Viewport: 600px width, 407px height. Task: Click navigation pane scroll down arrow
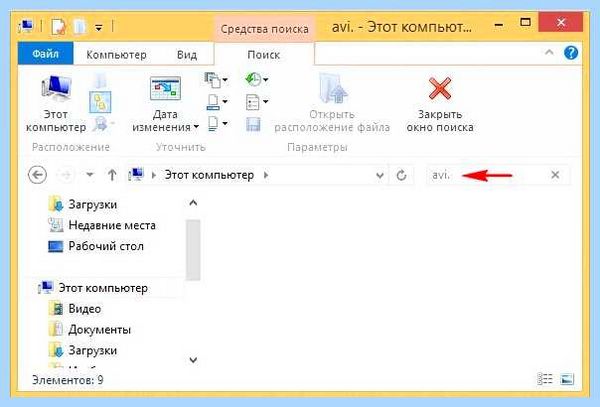coord(193,360)
